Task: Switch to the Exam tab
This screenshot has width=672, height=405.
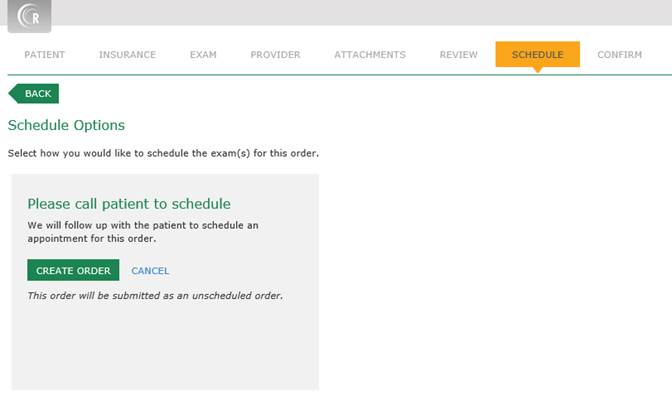Action: (x=203, y=55)
